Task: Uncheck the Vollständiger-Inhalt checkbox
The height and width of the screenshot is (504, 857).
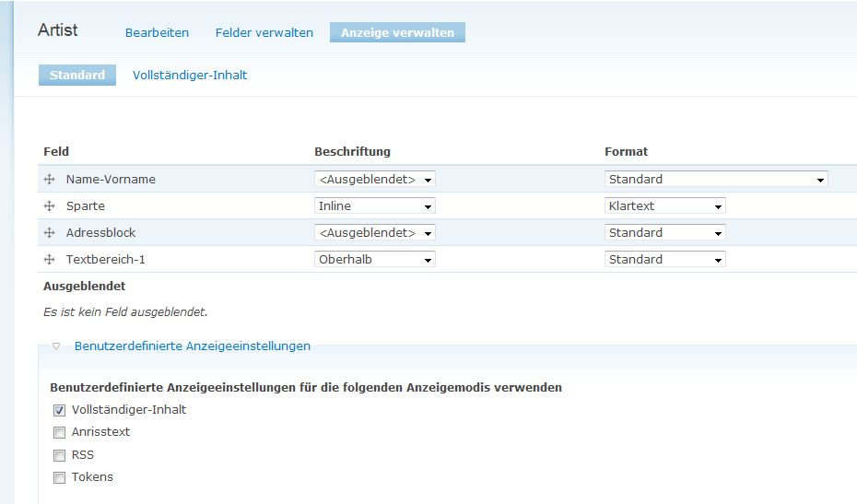Action: tap(59, 410)
